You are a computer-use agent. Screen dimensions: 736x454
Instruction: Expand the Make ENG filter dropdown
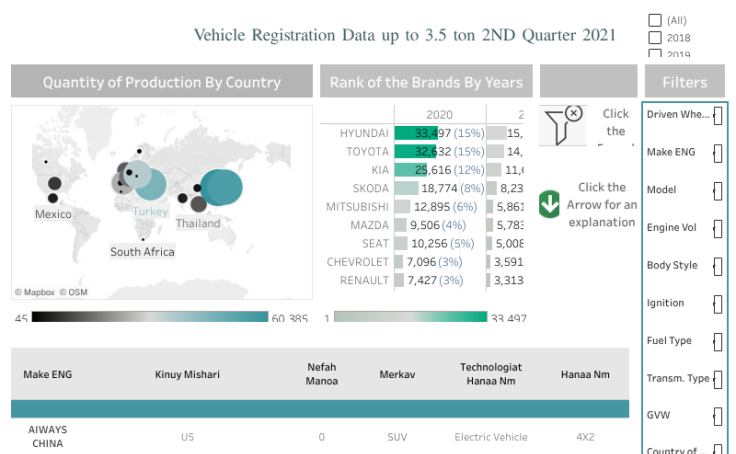(x=718, y=153)
